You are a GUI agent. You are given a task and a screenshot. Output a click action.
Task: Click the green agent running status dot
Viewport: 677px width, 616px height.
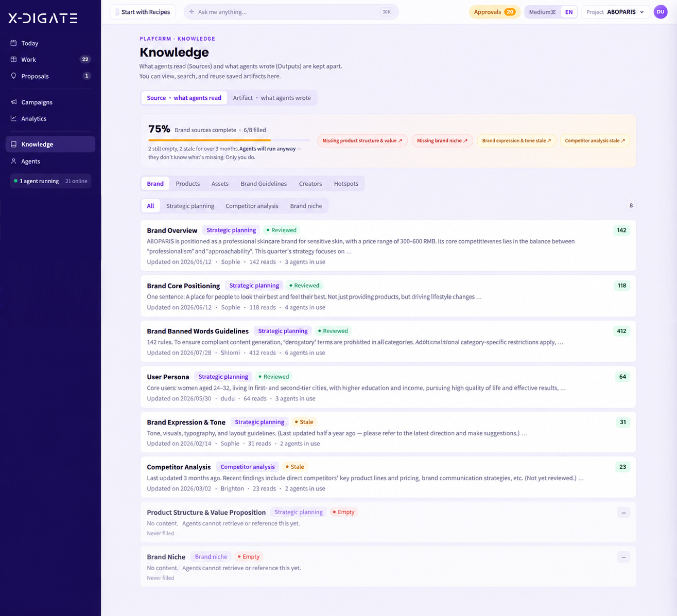[15, 181]
